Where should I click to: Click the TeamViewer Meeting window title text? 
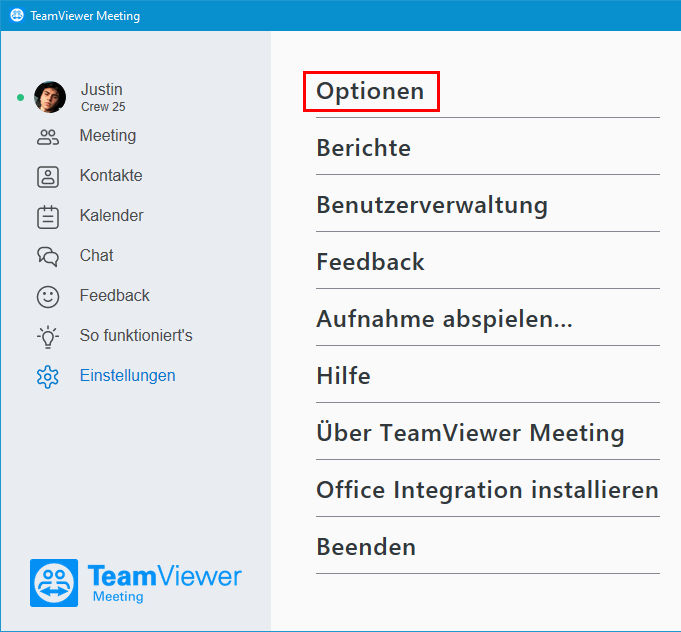(x=85, y=16)
